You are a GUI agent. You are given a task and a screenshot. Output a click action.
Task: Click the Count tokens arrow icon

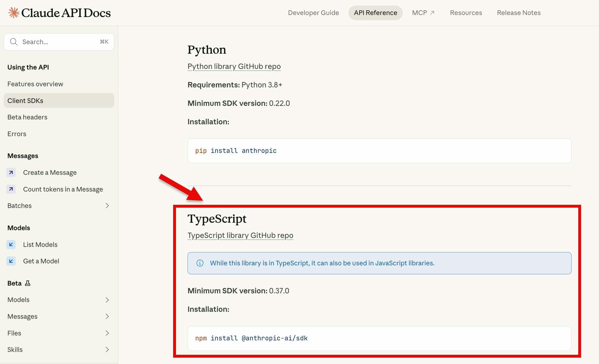click(x=11, y=189)
